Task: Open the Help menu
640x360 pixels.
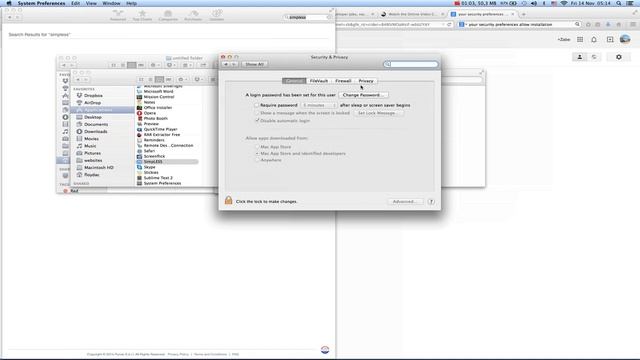Action: pyautogui.click(x=131, y=3)
